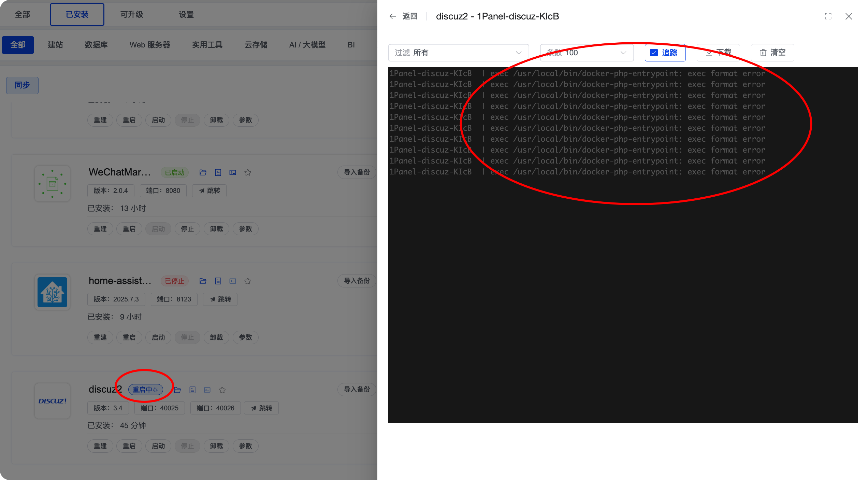Image resolution: width=868 pixels, height=480 pixels.
Task: Click discuz2 端口: 40025 label
Action: point(159,408)
